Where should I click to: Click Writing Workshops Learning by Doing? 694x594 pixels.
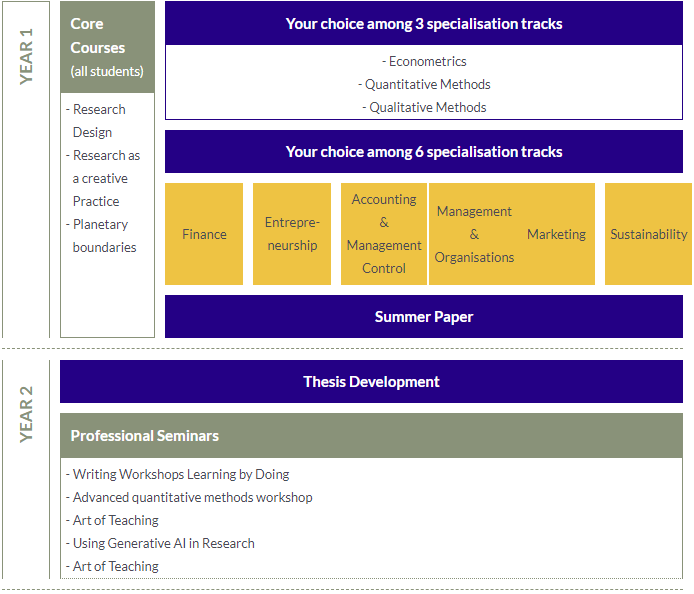[181, 475]
